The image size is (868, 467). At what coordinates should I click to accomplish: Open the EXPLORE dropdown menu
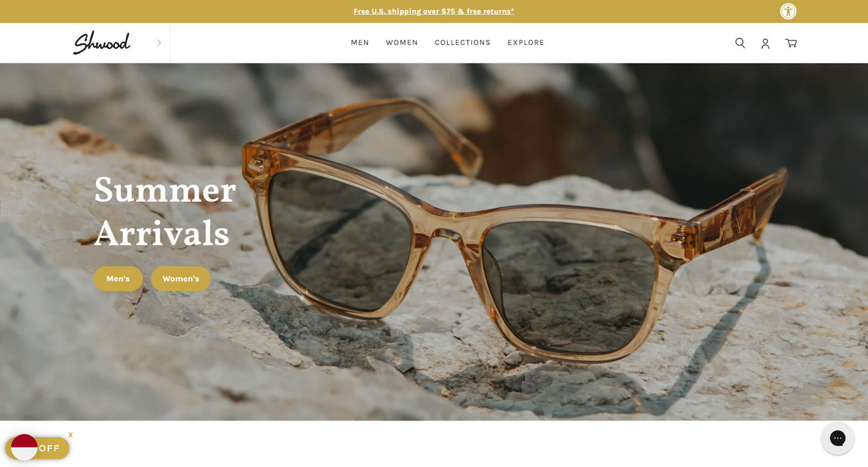[526, 43]
